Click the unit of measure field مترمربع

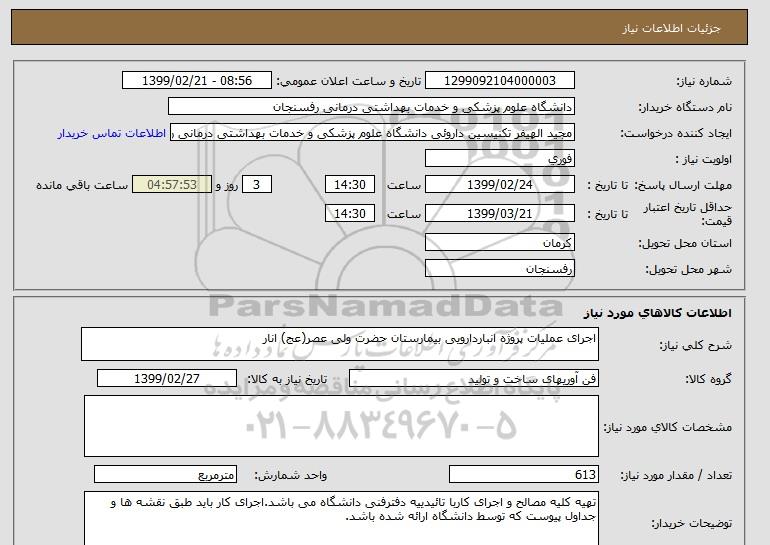165,474
